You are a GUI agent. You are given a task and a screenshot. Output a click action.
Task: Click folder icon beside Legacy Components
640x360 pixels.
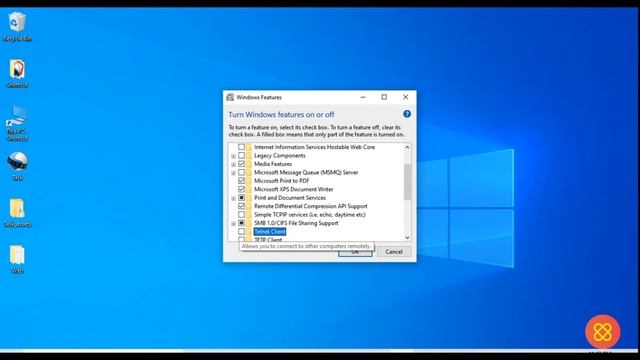[x=249, y=156]
